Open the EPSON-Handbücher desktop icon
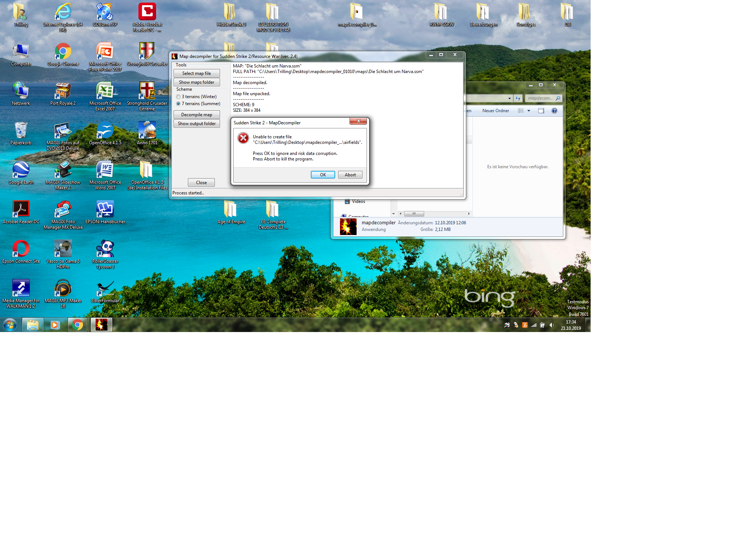756x560 pixels. coord(105,212)
